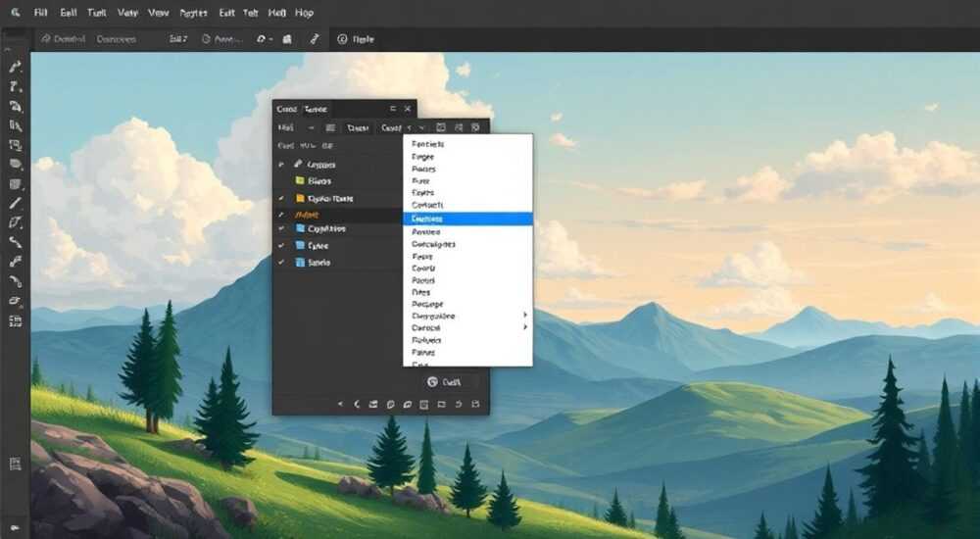980x539 pixels.
Task: Open the "Pagtes" menu in the menu bar
Action: click(x=193, y=13)
